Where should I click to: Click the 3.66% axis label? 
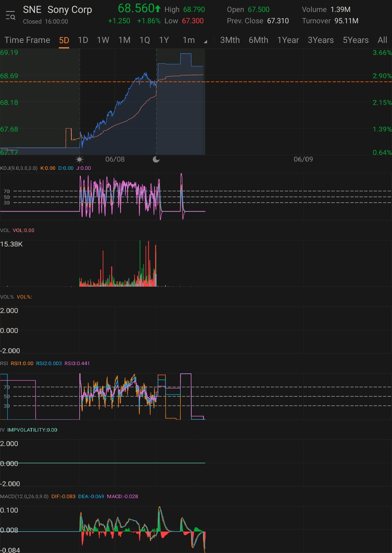pos(382,52)
